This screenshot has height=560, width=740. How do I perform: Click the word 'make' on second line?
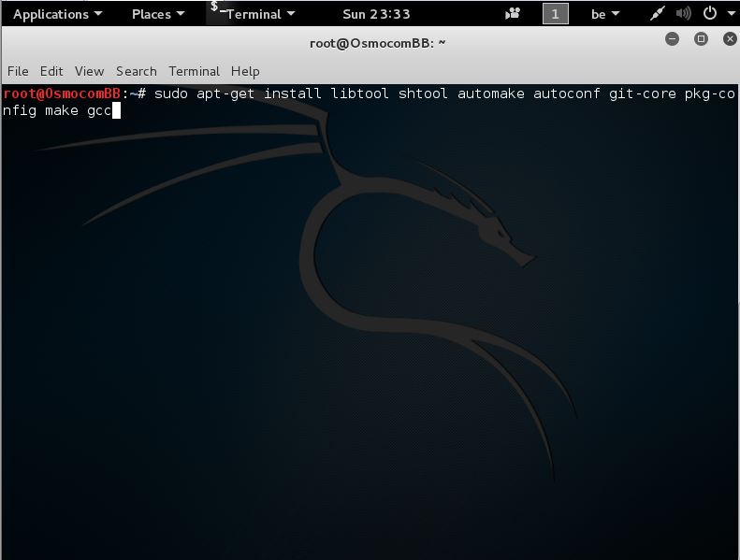62,110
